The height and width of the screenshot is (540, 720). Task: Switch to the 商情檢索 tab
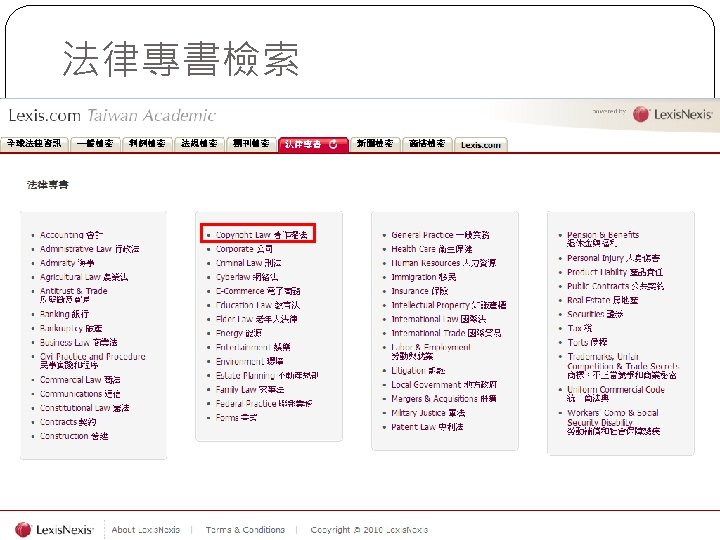(x=428, y=144)
